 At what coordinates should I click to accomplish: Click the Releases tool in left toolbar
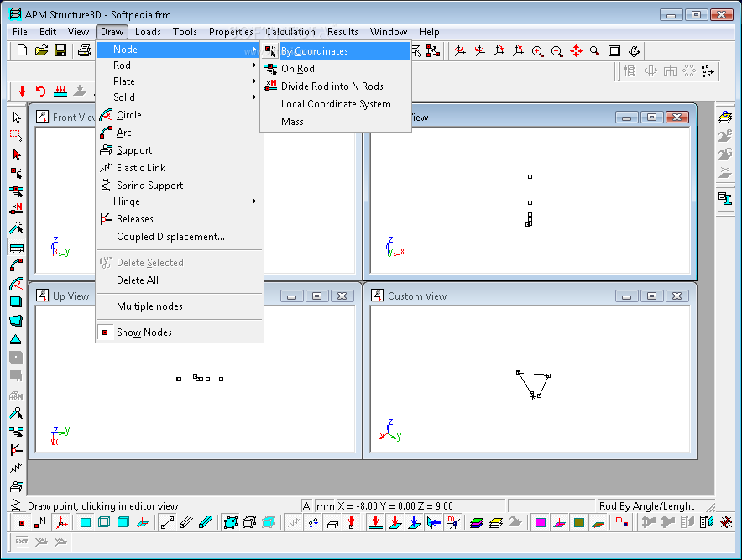click(x=16, y=450)
